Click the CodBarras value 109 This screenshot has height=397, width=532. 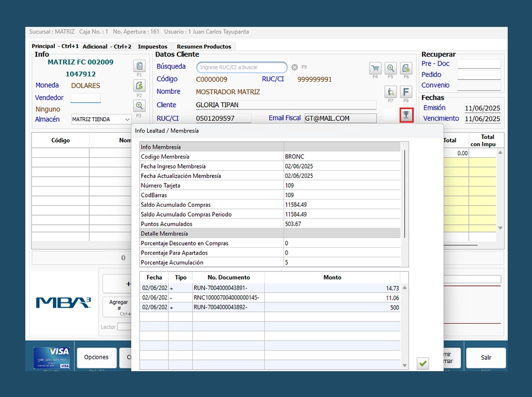pos(289,195)
